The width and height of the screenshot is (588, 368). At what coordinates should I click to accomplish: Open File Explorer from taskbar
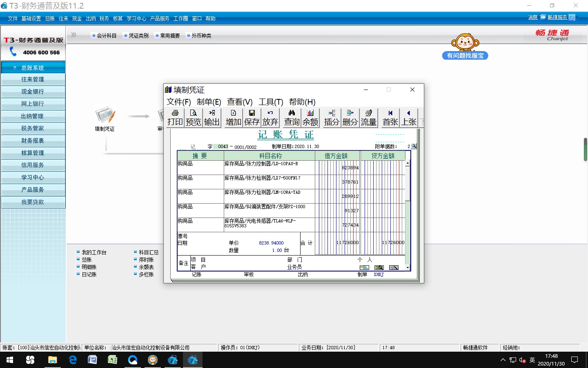coord(52,360)
